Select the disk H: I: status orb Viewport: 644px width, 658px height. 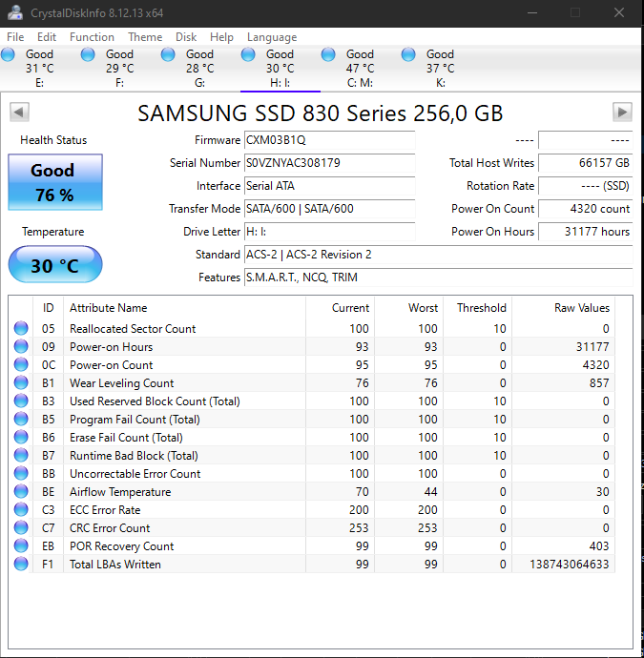(248, 54)
